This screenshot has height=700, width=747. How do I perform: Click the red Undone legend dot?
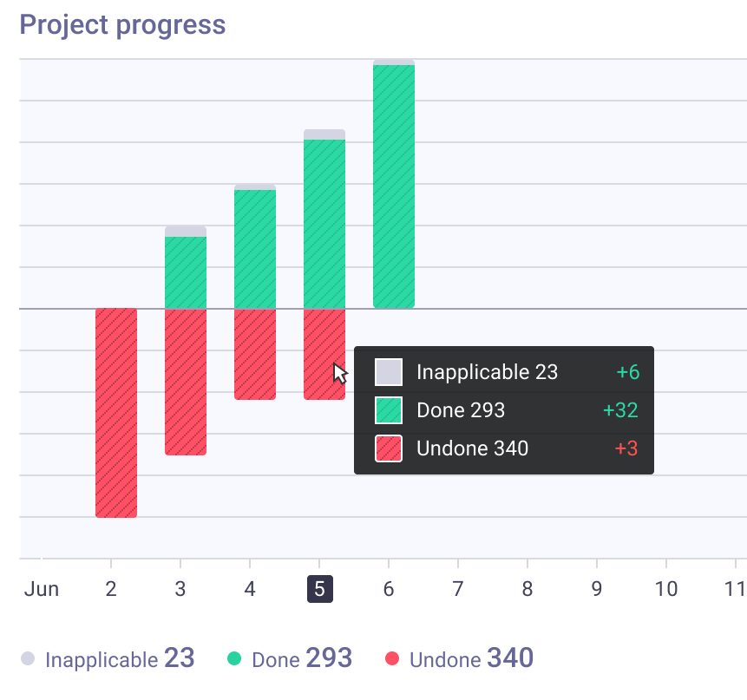[392, 658]
